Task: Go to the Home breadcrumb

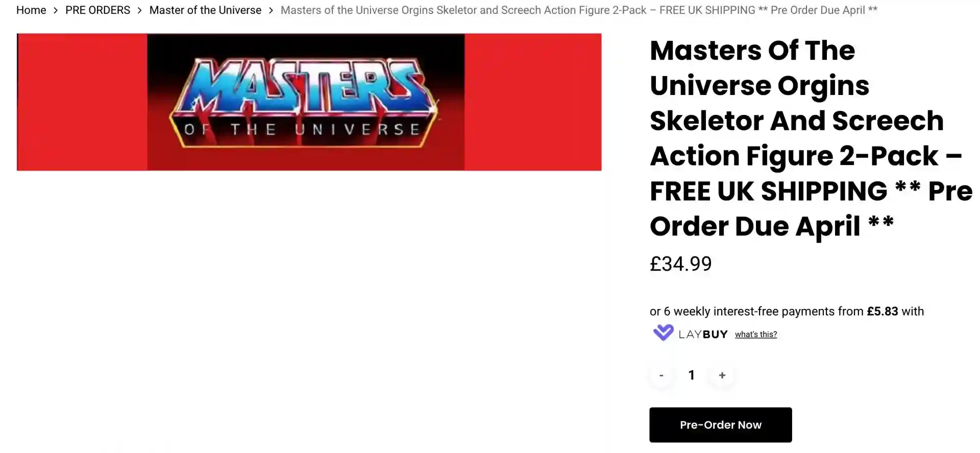Action: pos(31,10)
